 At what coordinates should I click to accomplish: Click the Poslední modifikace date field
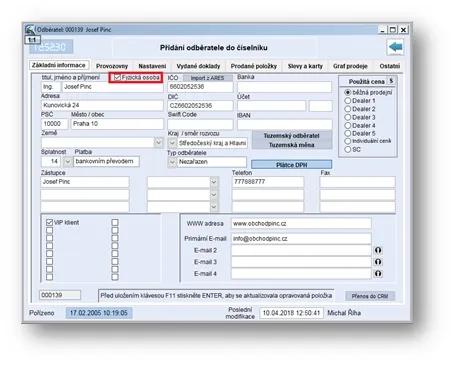pos(291,313)
